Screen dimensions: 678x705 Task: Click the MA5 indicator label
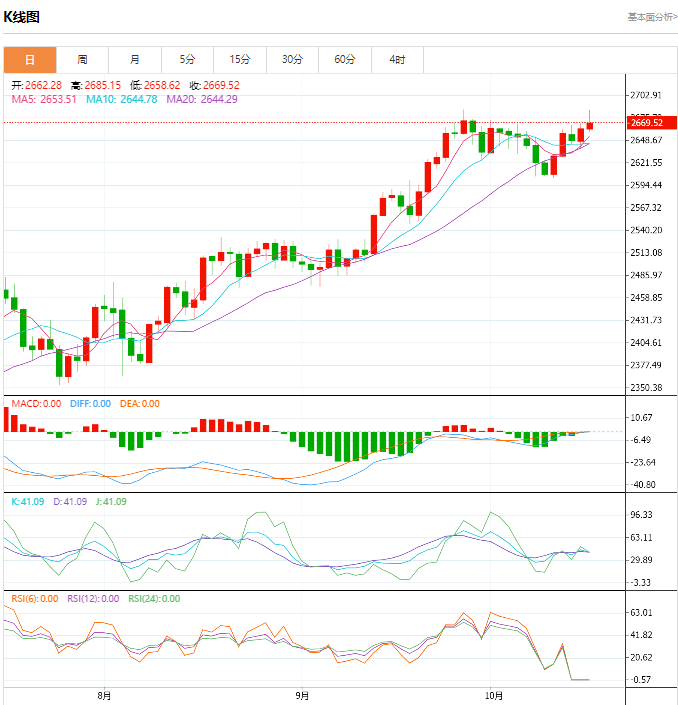tap(44, 99)
